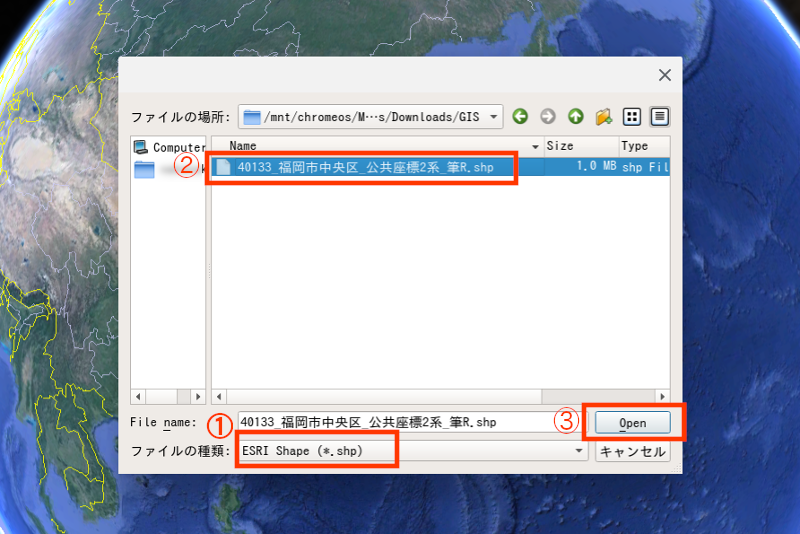Switch to detail list view
The image size is (800, 534).
click(x=660, y=117)
